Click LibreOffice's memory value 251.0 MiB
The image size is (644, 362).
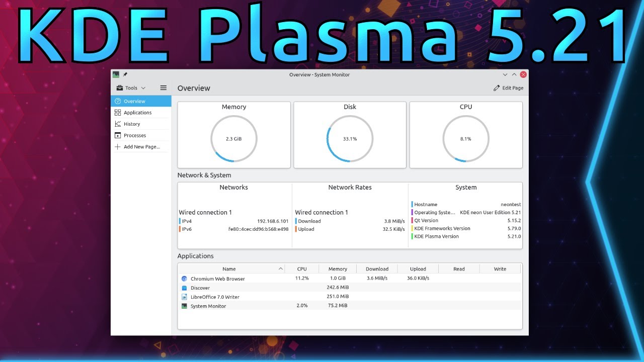click(x=338, y=297)
